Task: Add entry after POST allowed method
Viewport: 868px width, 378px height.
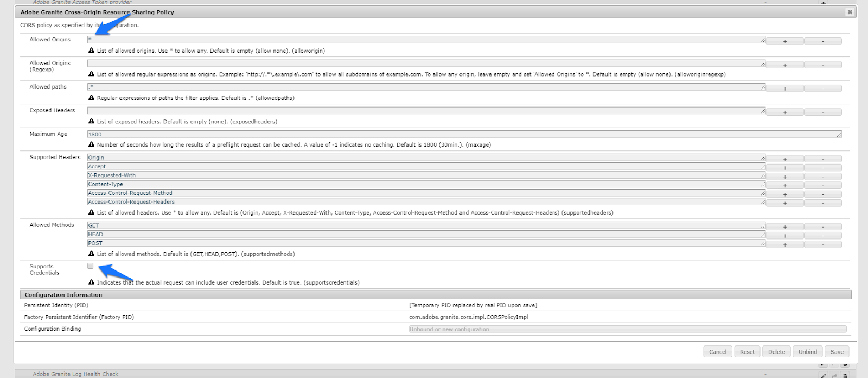Action: point(784,244)
